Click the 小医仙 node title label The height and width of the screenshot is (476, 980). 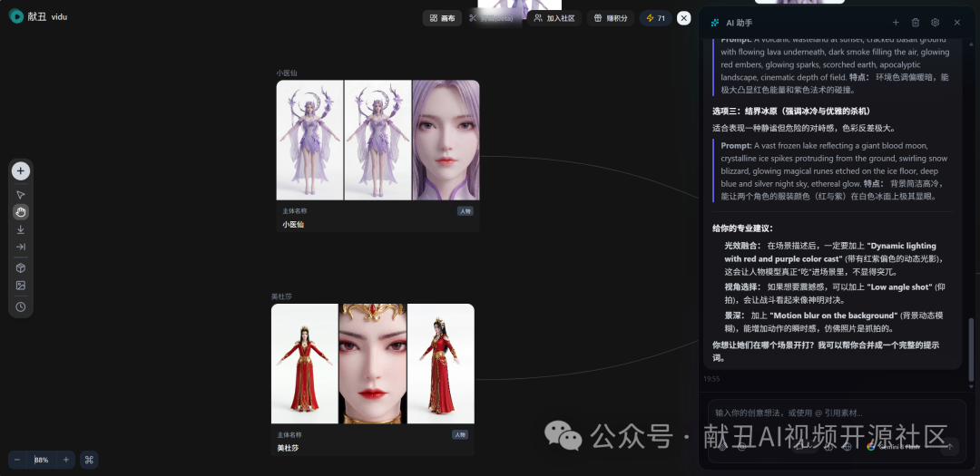[x=287, y=73]
